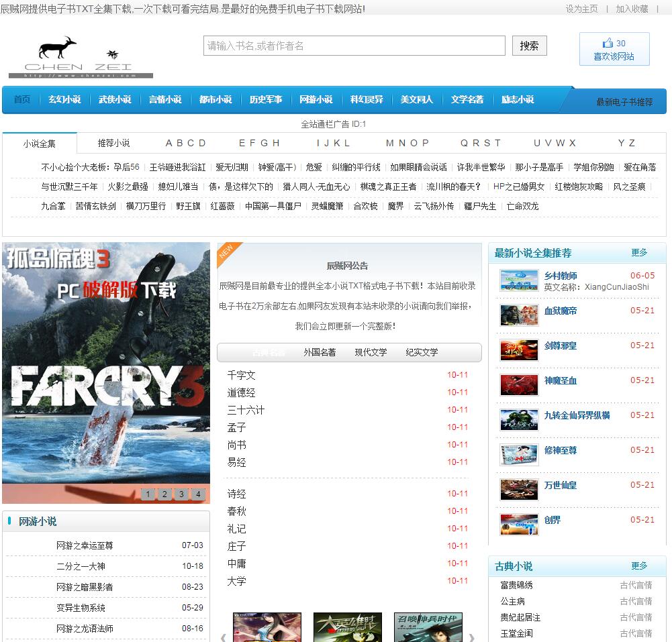This screenshot has width=672, height=642.
Task: Open 励志小说 in navigation bar
Action: [x=518, y=99]
